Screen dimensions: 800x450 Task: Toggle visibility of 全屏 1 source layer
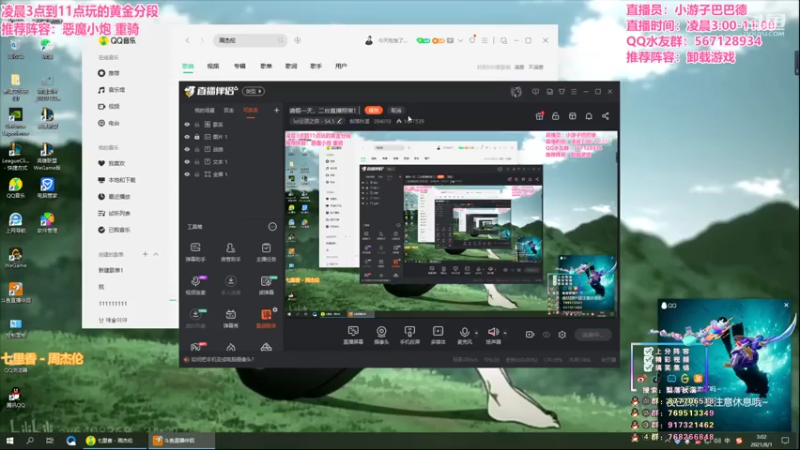pos(187,174)
